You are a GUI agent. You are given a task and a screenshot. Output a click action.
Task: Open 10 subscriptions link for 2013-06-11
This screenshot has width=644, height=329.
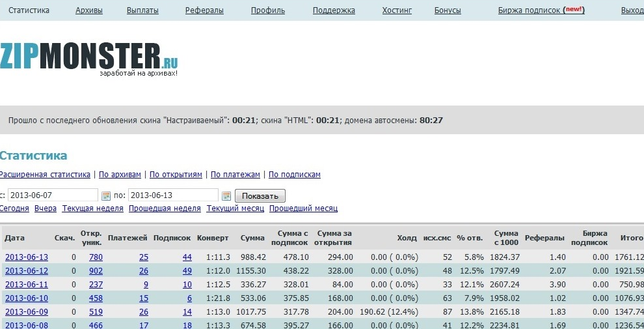pyautogui.click(x=187, y=284)
